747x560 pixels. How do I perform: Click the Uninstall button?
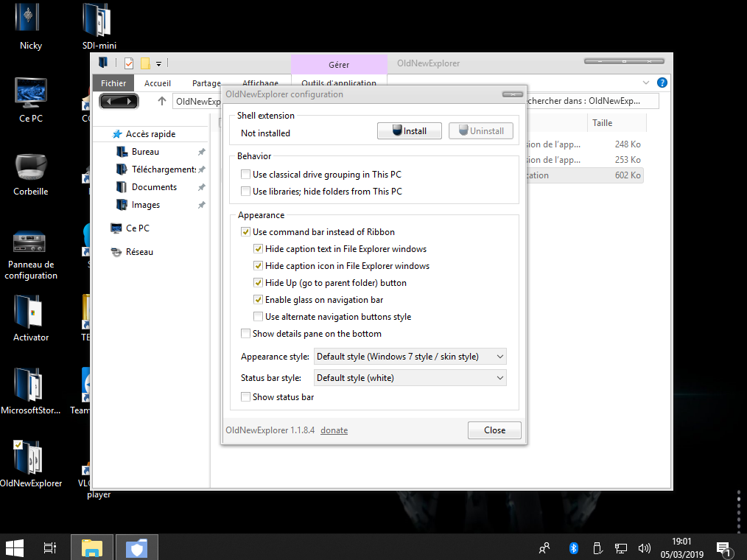point(481,130)
